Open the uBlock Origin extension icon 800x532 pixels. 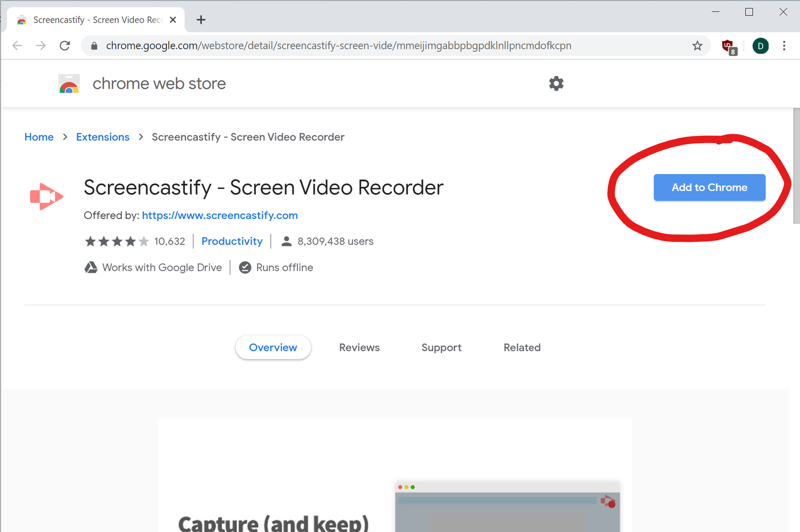click(x=729, y=46)
